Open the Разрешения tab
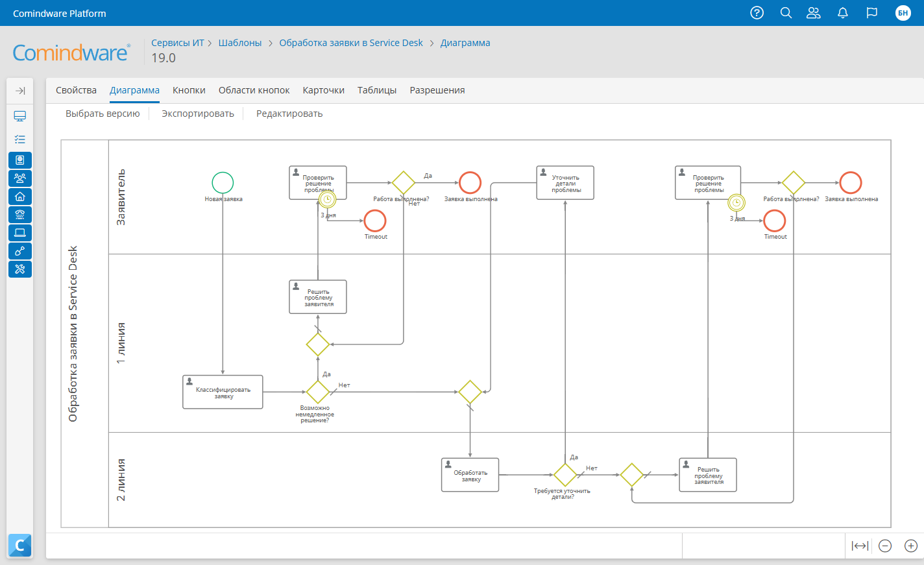Image resolution: width=924 pixels, height=565 pixels. (436, 90)
